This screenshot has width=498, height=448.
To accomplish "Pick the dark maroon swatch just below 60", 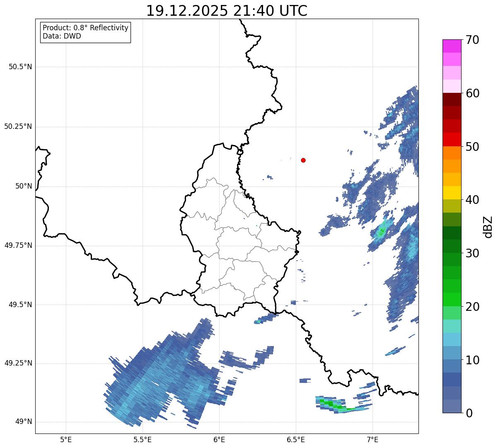I will (x=452, y=99).
